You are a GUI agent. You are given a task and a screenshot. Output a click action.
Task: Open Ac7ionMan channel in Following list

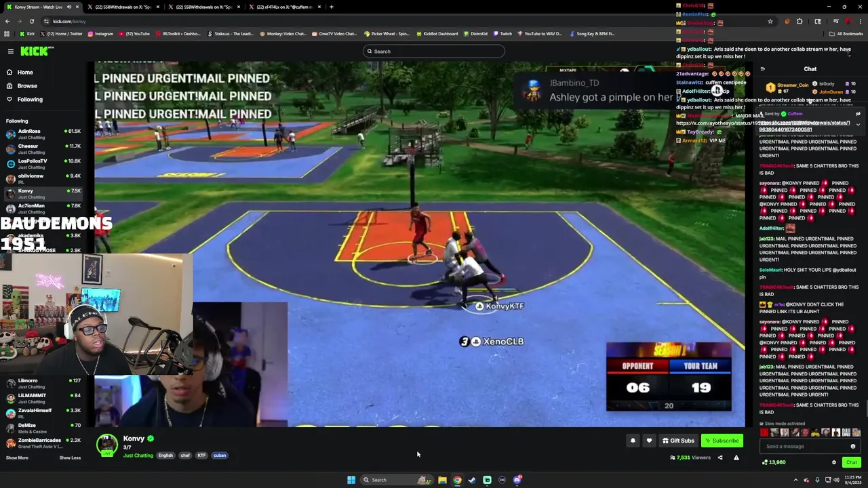44,208
